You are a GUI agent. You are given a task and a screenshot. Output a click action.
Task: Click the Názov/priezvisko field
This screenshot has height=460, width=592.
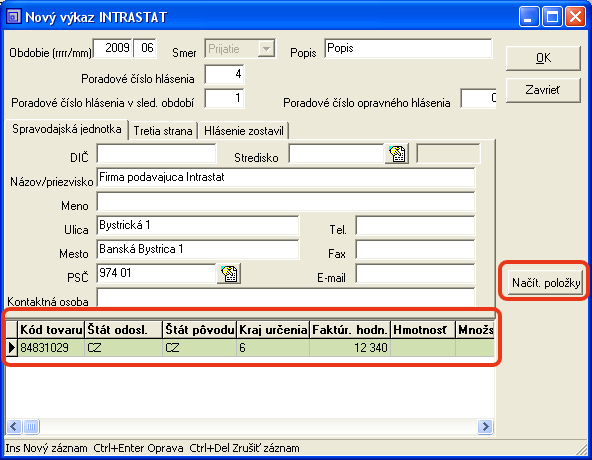pos(286,178)
